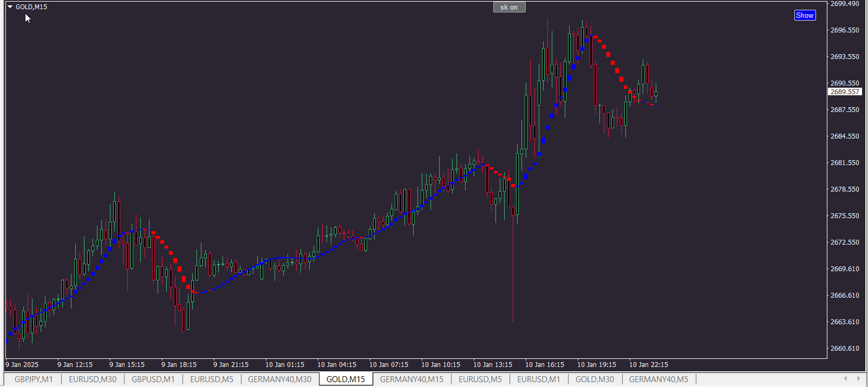Click the '10 Jan 07:15' time label
This screenshot has height=387, width=868.
tap(389, 365)
